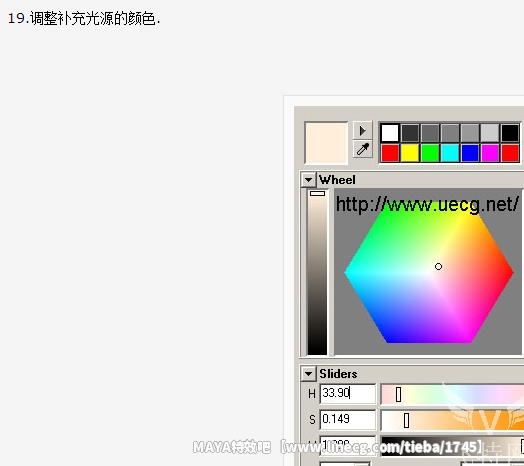This screenshot has height=466, width=524.
Task: Pick the black palette swatch
Action: pos(510,133)
